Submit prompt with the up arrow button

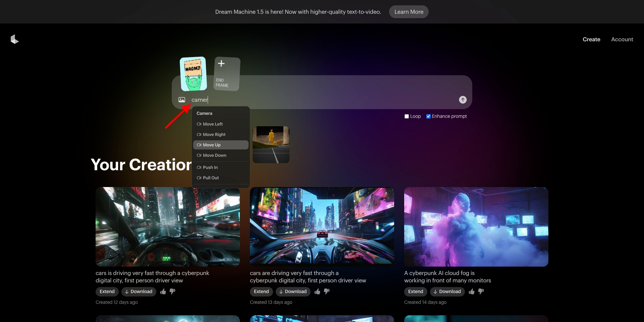click(463, 100)
